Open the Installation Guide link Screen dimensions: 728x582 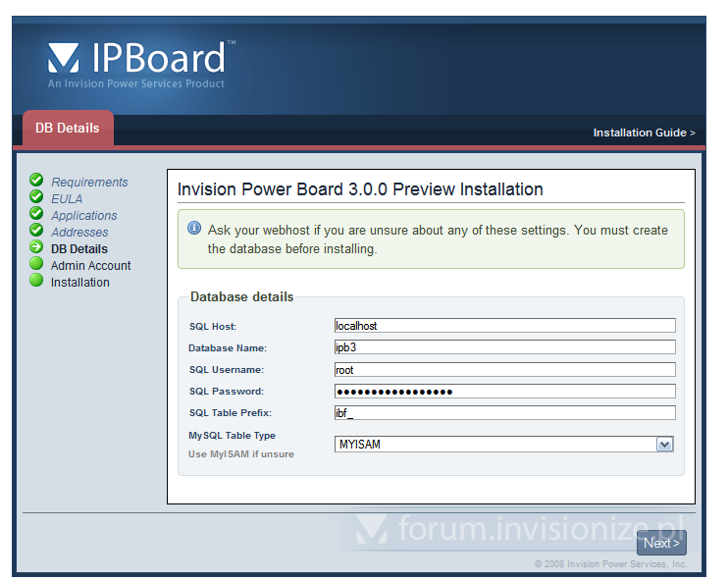pos(644,132)
